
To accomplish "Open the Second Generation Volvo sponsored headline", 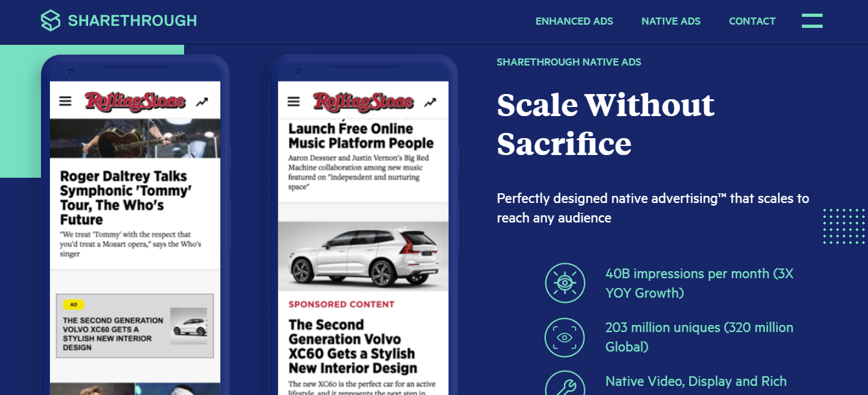I will point(353,346).
